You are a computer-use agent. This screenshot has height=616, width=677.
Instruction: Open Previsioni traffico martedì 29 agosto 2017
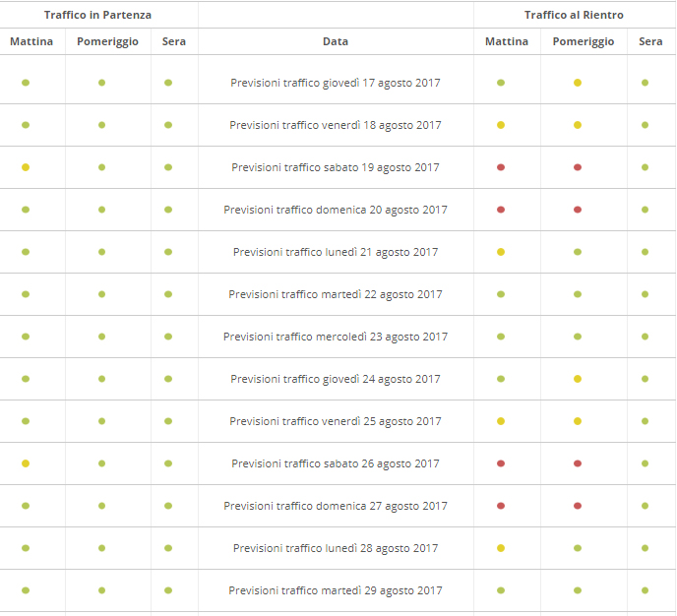click(x=336, y=590)
